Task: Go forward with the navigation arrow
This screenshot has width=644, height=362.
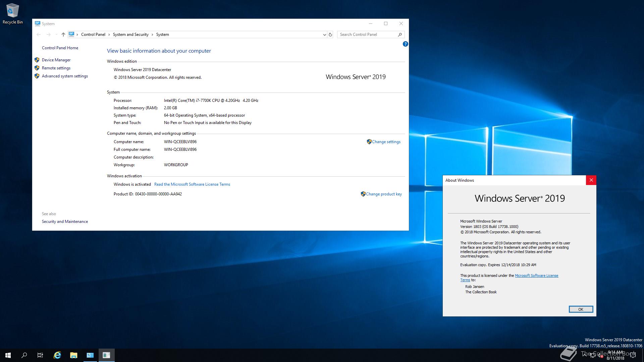Action: 48,35
